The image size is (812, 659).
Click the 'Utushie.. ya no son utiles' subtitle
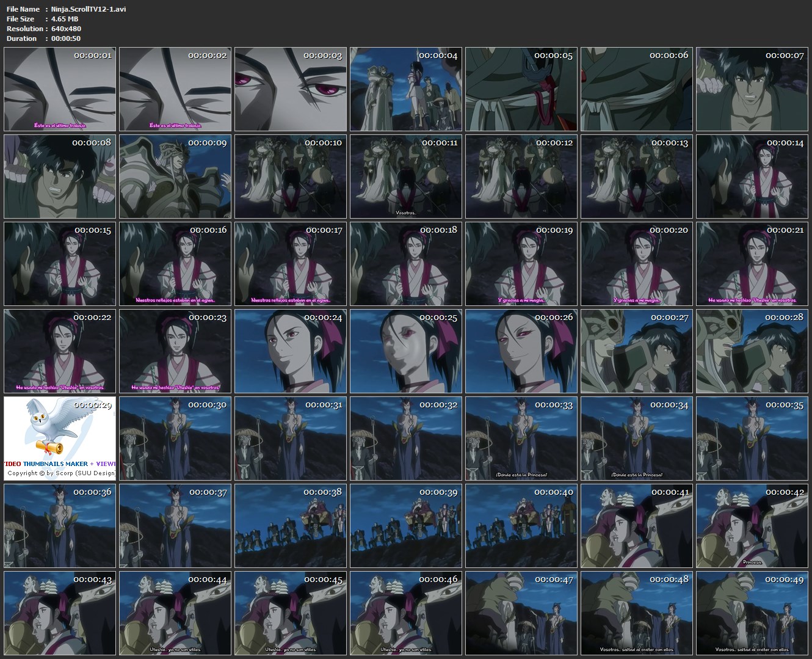tap(175, 648)
